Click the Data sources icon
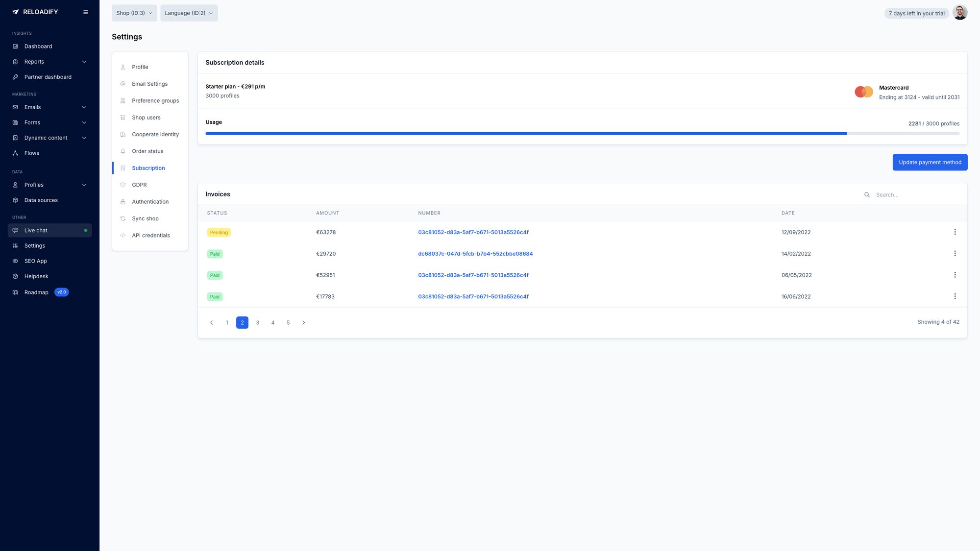The height and width of the screenshot is (551, 980). [15, 200]
